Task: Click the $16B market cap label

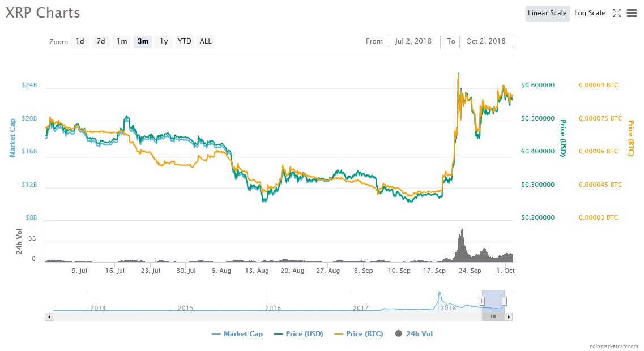Action: click(29, 152)
